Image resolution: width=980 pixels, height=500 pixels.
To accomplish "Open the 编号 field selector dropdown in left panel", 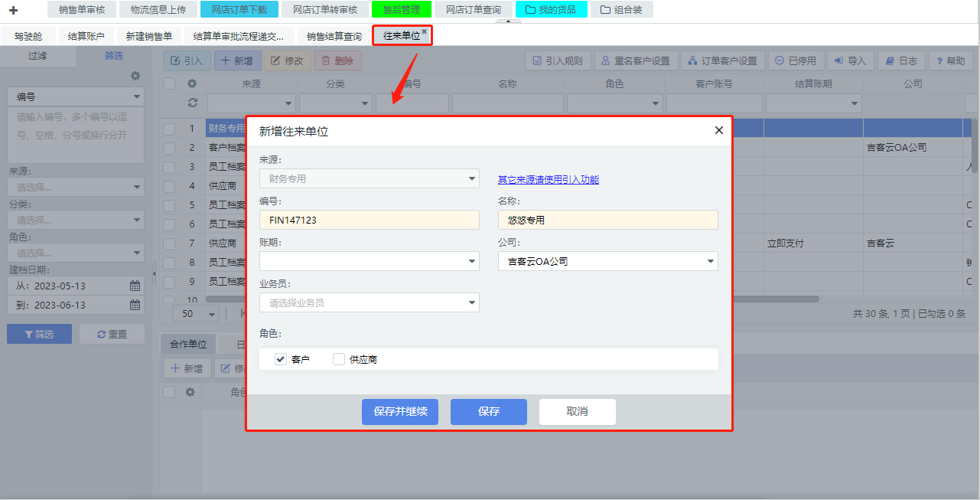I will pyautogui.click(x=76, y=97).
